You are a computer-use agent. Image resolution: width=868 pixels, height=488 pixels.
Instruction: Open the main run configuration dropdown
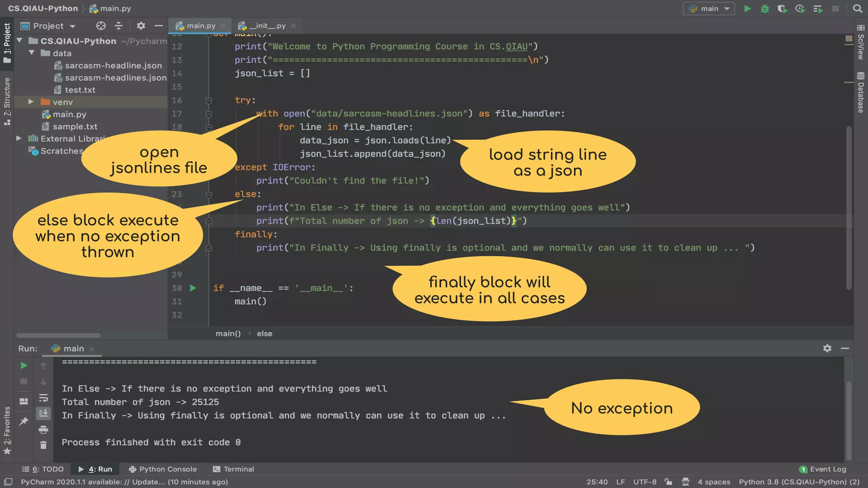pos(709,8)
